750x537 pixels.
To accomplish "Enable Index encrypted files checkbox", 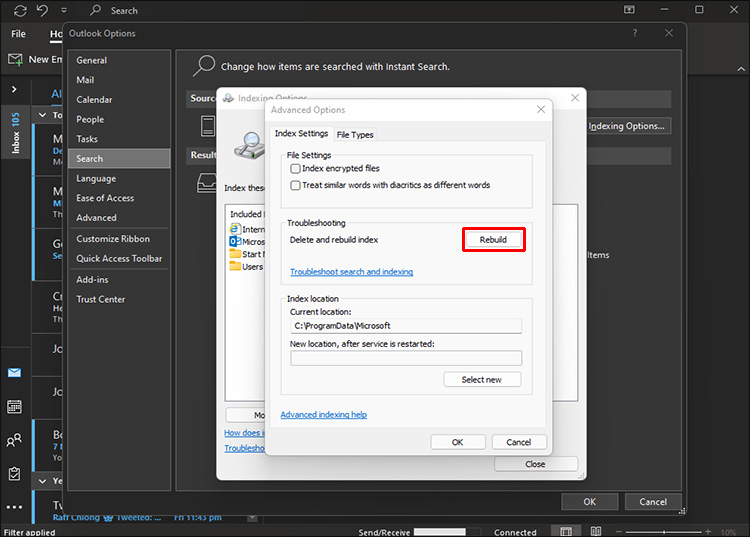I will [x=296, y=168].
